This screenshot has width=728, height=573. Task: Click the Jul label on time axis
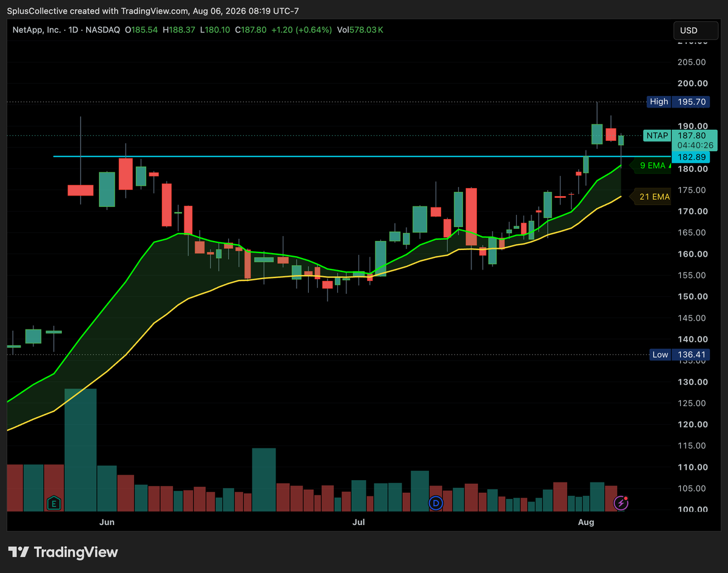click(359, 522)
